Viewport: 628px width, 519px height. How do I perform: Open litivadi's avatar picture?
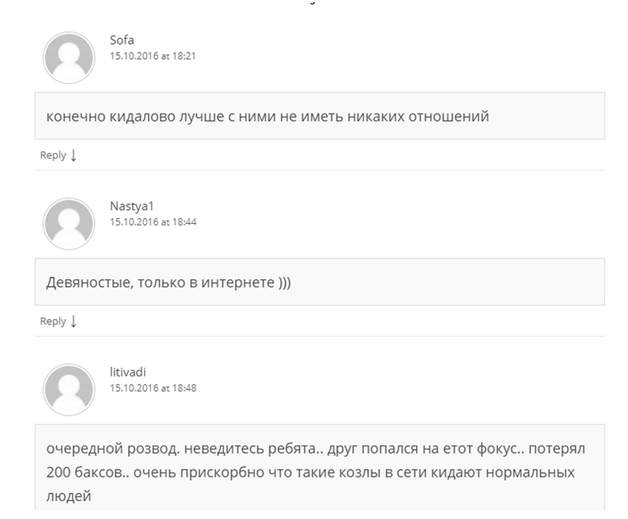tap(68, 389)
